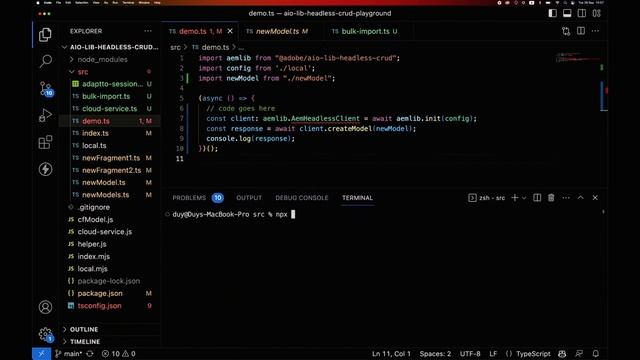Select the Terminal panel tab

(x=358, y=198)
